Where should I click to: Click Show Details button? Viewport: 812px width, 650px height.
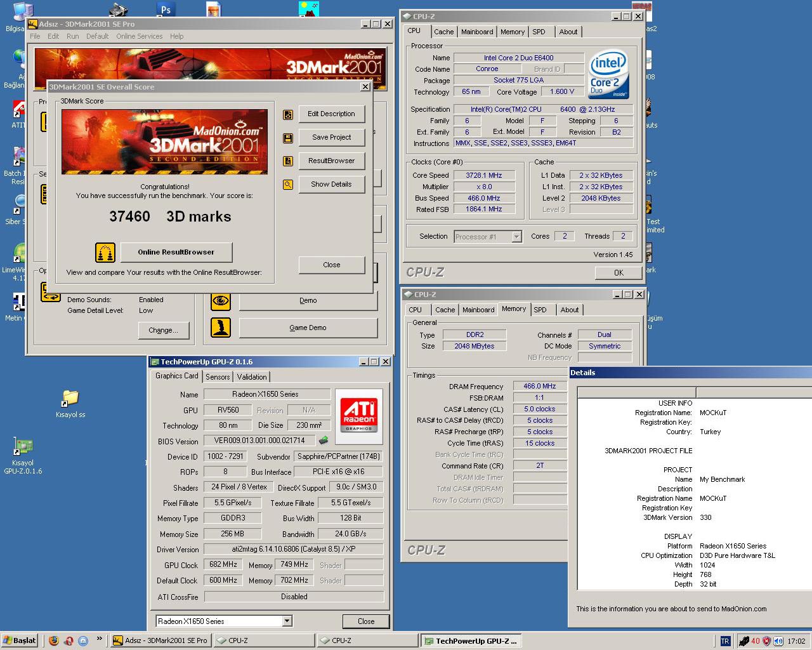(332, 185)
